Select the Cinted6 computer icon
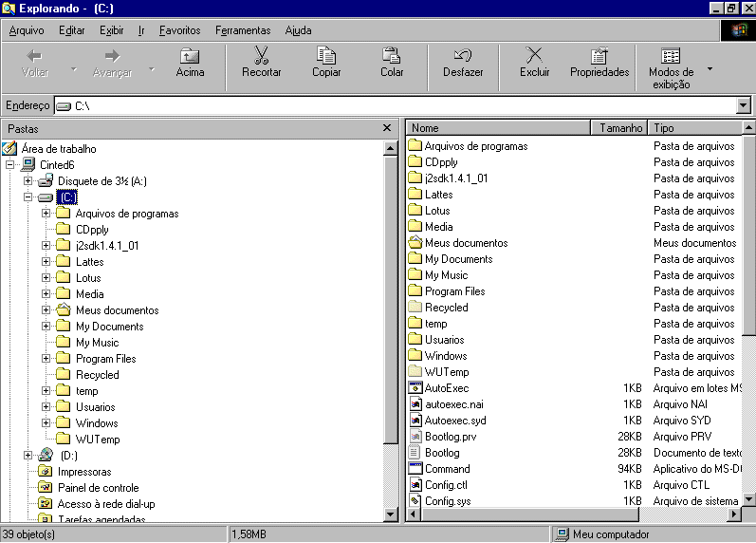 (x=28, y=164)
